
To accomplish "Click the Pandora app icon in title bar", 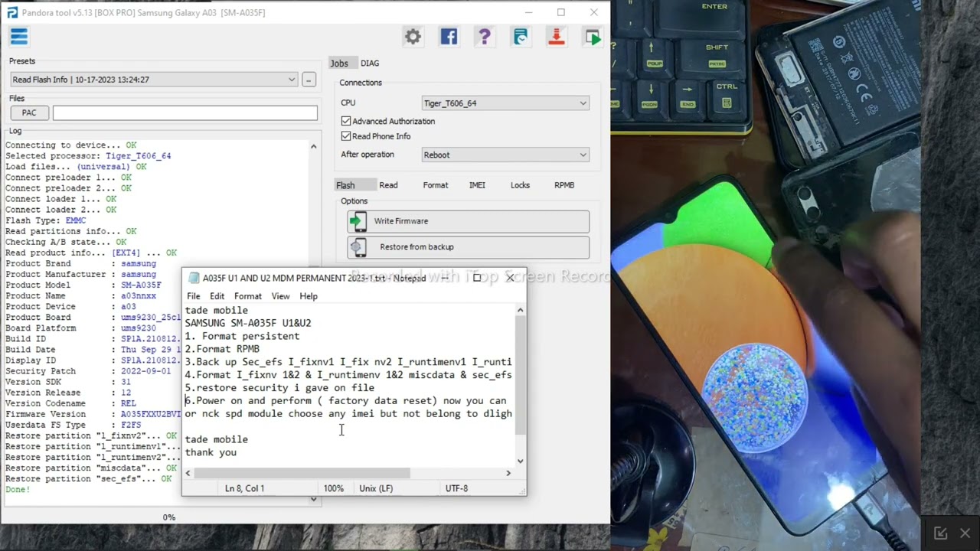I will click(x=11, y=12).
